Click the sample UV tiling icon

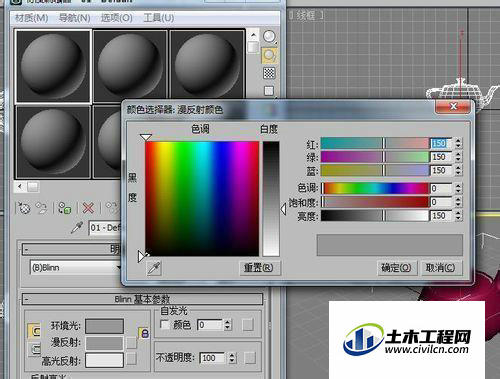[x=269, y=91]
